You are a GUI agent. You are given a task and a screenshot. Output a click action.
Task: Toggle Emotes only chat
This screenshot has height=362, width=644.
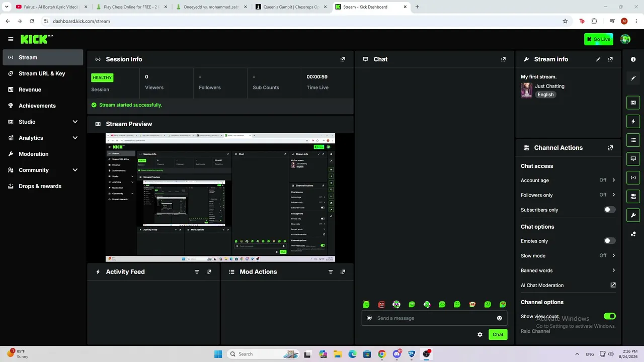click(609, 241)
